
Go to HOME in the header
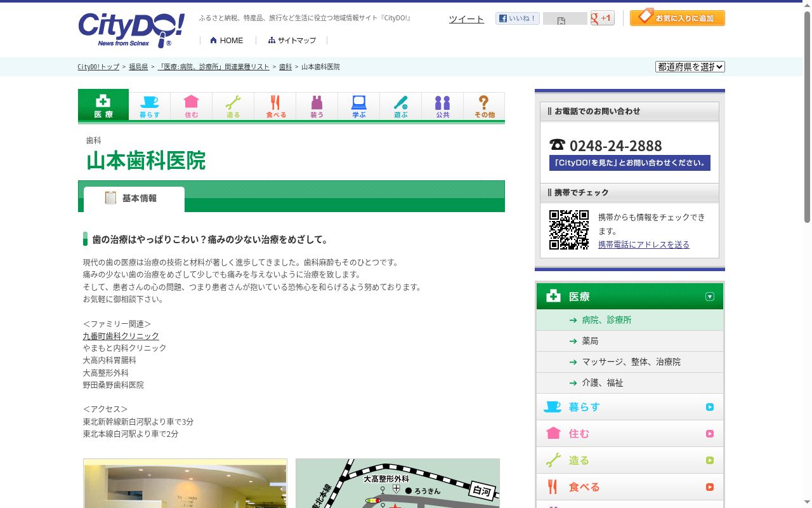227,40
